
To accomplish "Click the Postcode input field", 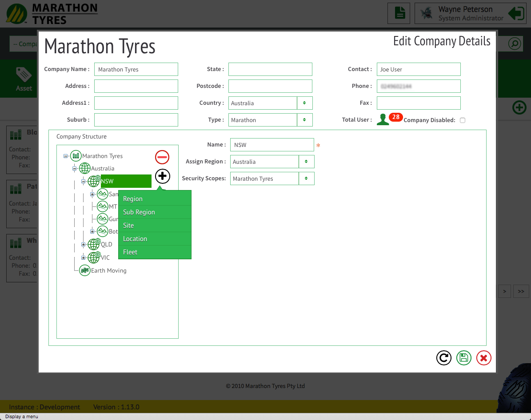I will (270, 86).
